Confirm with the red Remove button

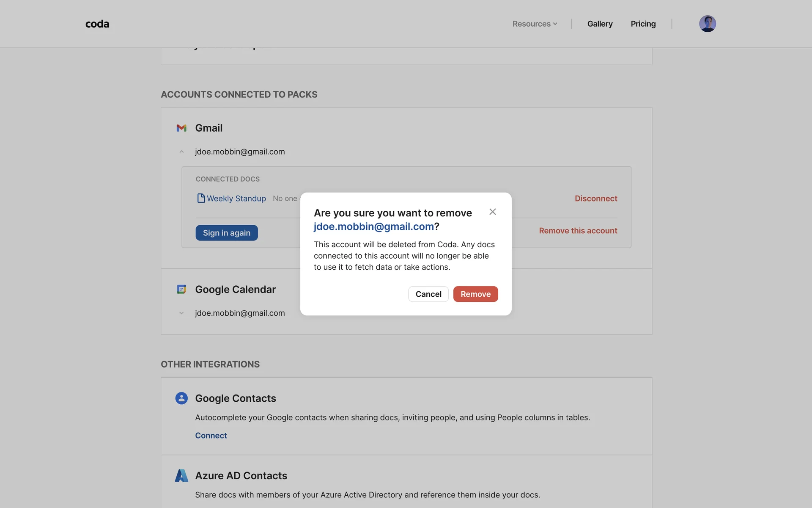tap(475, 294)
